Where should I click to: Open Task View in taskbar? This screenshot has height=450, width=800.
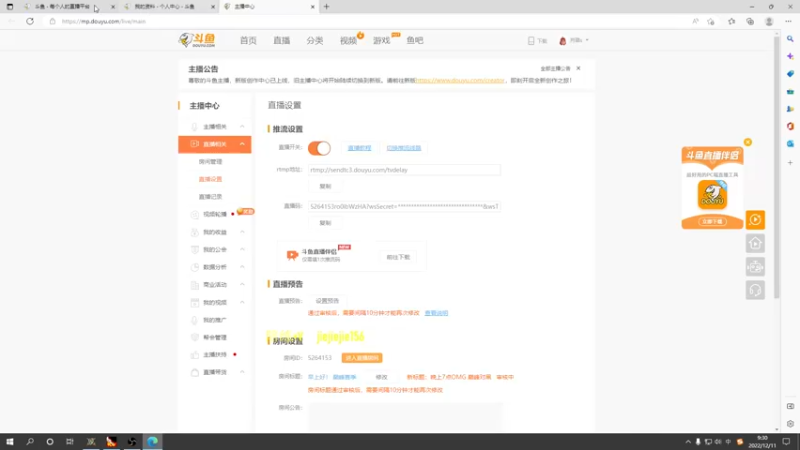70,441
